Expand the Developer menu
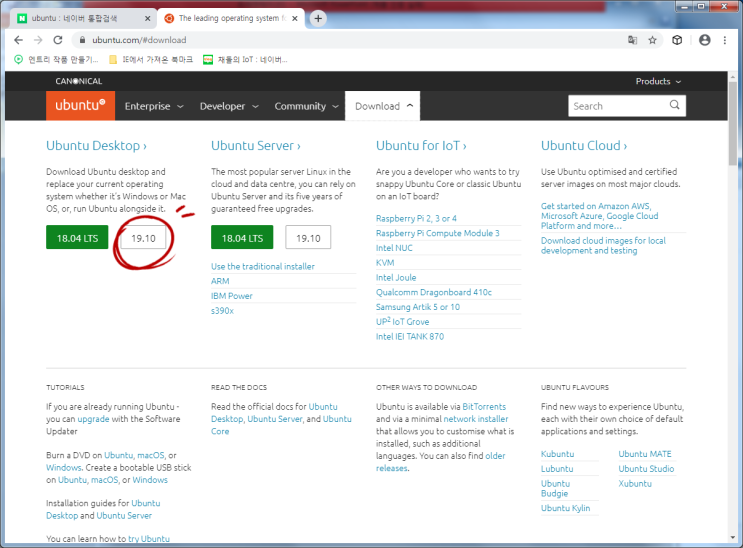This screenshot has width=743, height=548. [x=229, y=106]
